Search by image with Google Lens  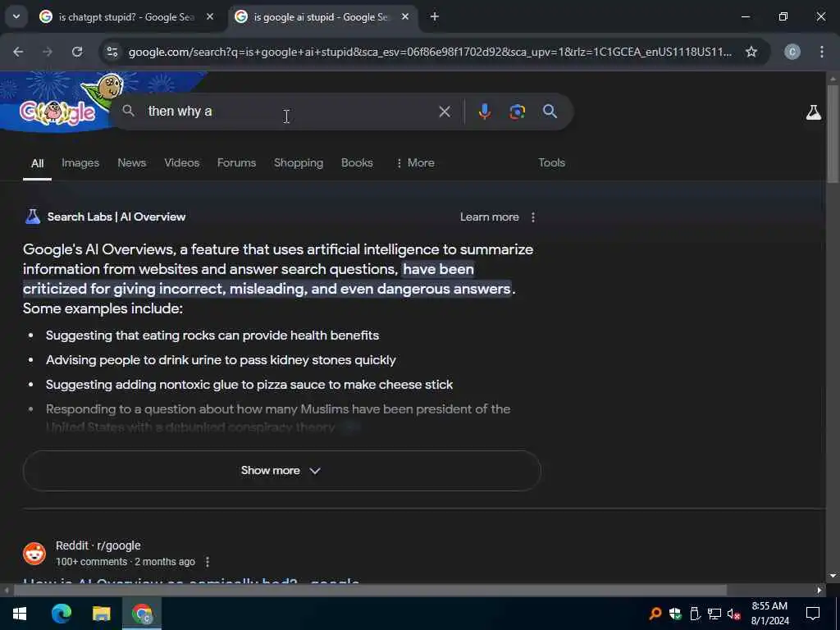click(x=517, y=112)
